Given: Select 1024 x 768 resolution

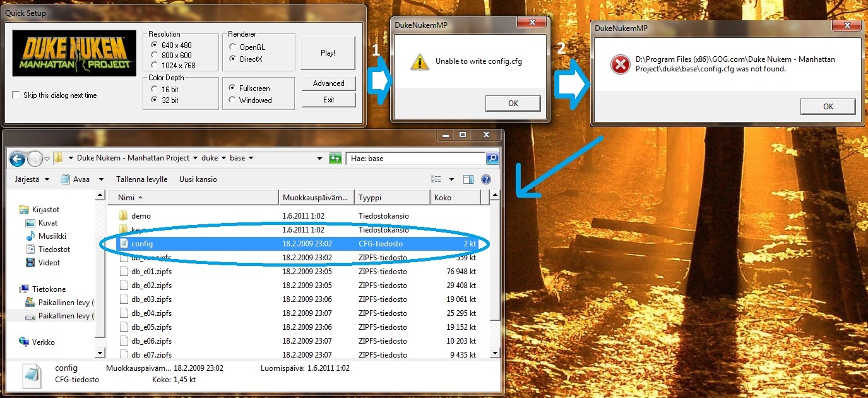Looking at the screenshot, I should [x=155, y=66].
